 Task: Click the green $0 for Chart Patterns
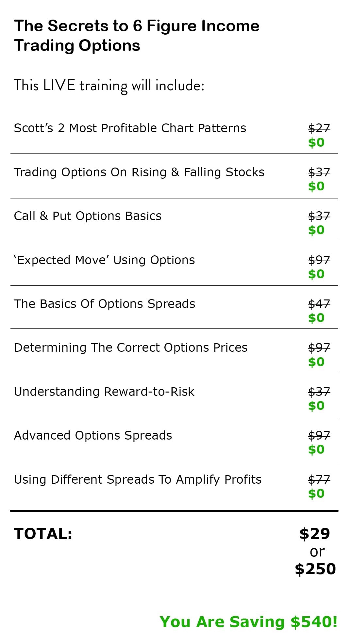click(316, 142)
